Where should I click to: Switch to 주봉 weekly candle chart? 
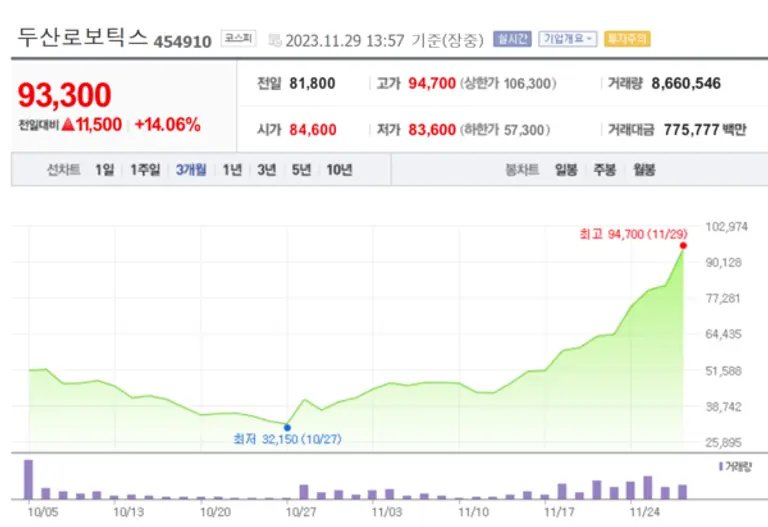pyautogui.click(x=604, y=170)
